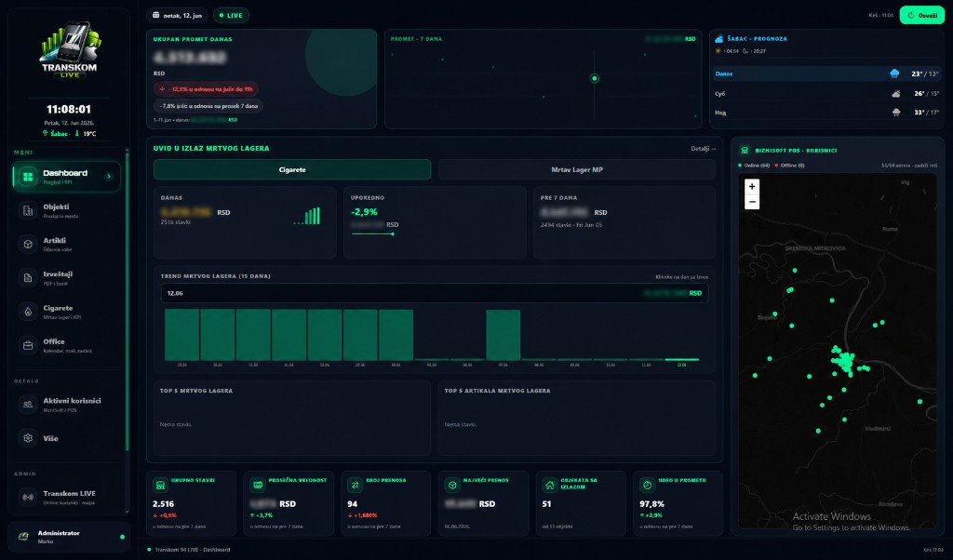Click the Uporedno progress slider

pos(373,233)
